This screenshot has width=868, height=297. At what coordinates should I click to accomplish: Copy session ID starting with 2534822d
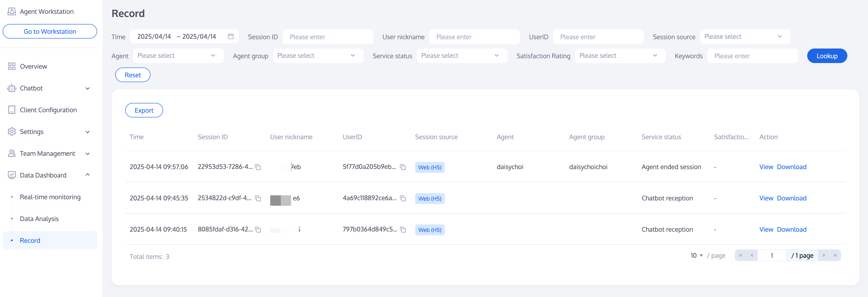click(258, 198)
